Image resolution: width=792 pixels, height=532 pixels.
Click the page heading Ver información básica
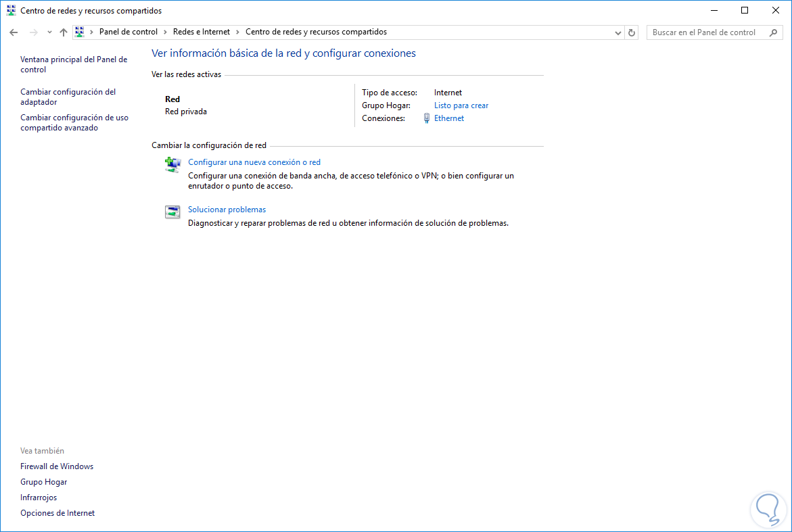[283, 53]
